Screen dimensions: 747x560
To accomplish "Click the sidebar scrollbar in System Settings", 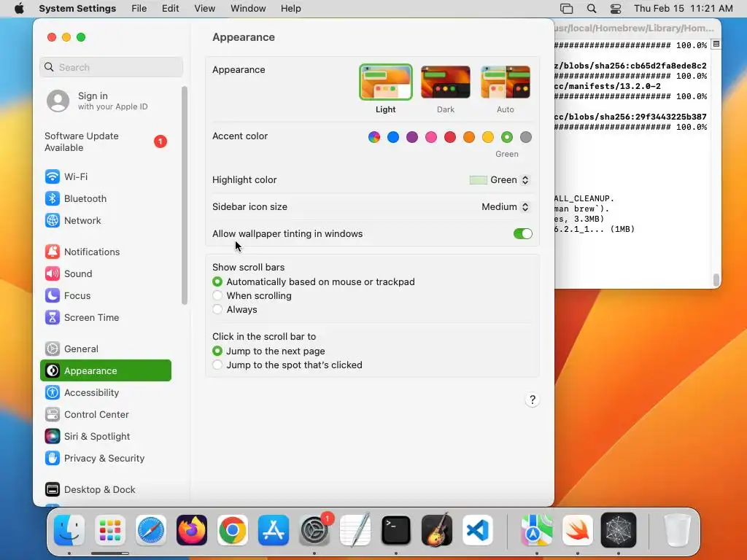I will (x=185, y=195).
